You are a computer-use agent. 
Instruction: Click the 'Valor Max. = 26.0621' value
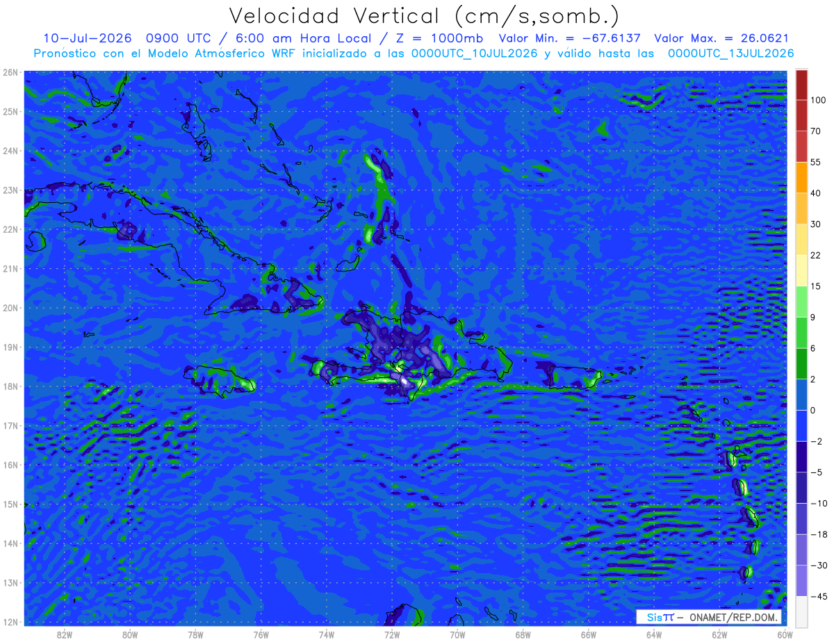(721, 38)
